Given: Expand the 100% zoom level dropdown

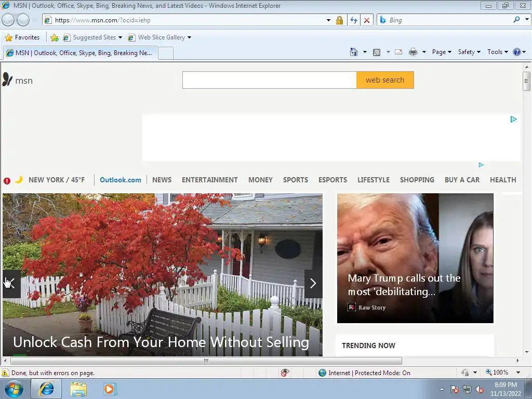Looking at the screenshot, I should (x=518, y=373).
